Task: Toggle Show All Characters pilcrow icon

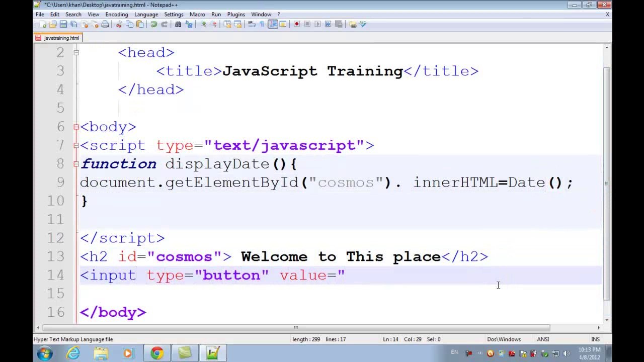Action: 262,24
